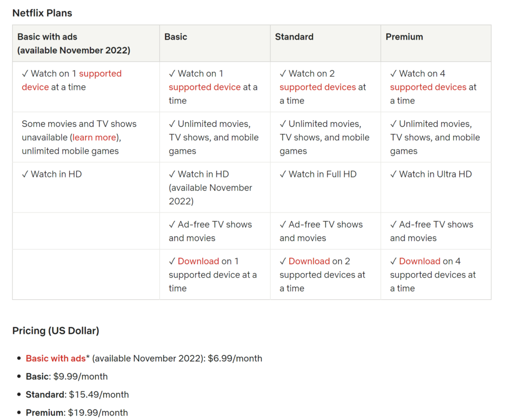
Task: Click Download link in Standard column
Action: tap(309, 261)
